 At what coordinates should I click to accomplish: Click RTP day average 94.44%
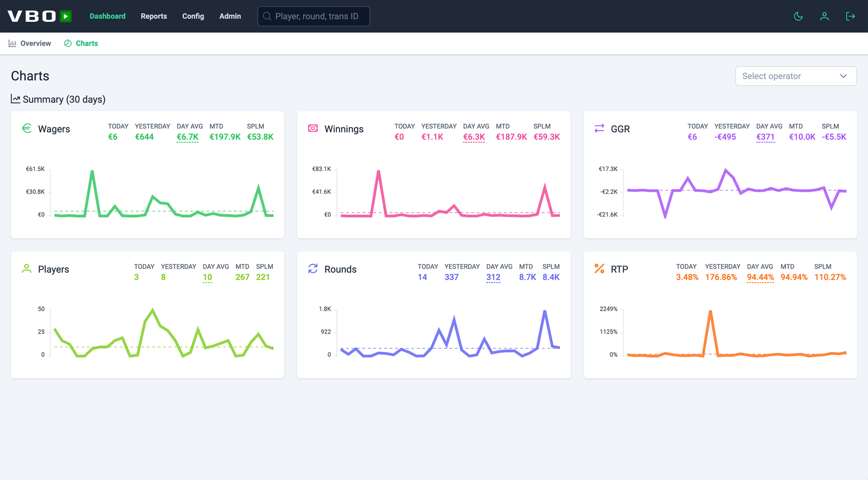(x=760, y=278)
